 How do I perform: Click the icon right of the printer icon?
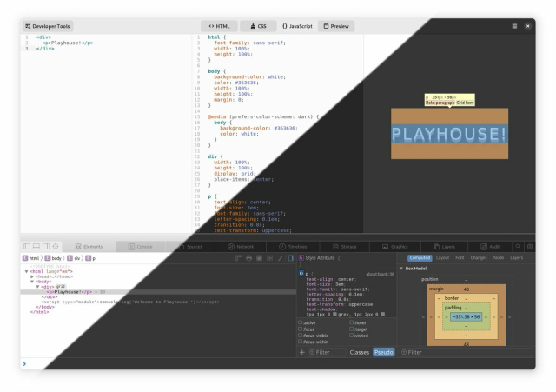(x=260, y=258)
